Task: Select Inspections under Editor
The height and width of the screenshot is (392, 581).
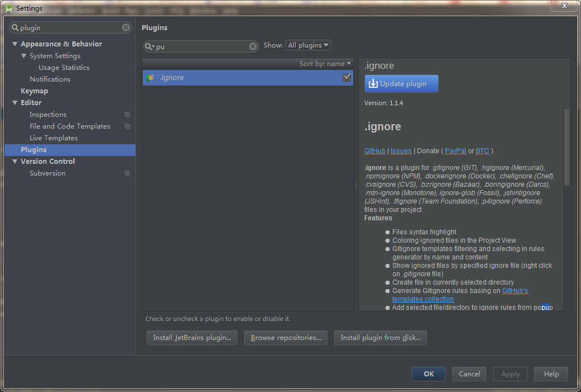Action: pos(48,115)
